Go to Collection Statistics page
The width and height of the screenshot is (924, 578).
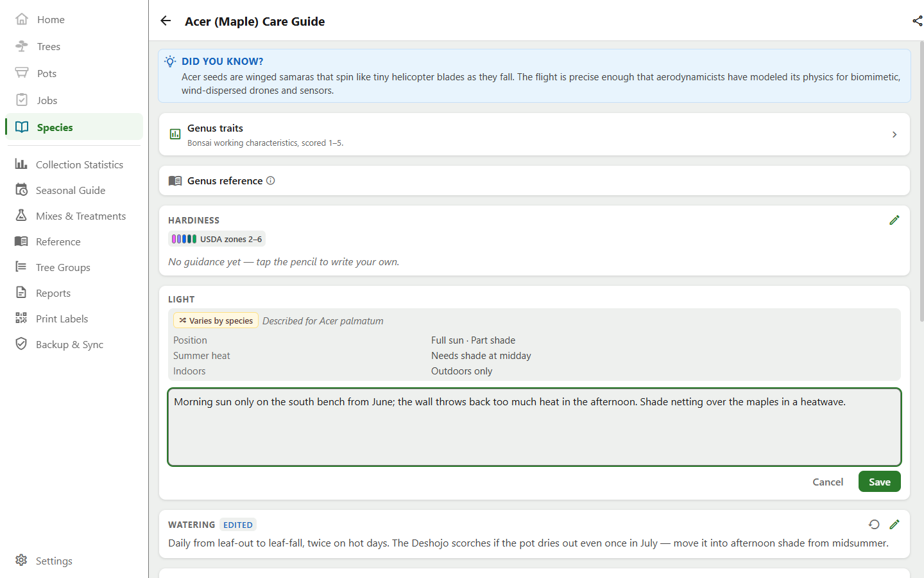click(x=74, y=164)
